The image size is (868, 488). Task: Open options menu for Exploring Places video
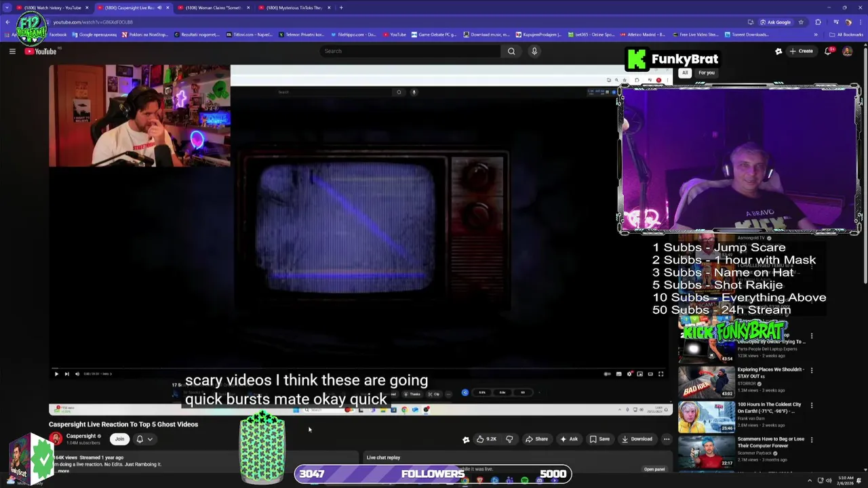coord(812,370)
